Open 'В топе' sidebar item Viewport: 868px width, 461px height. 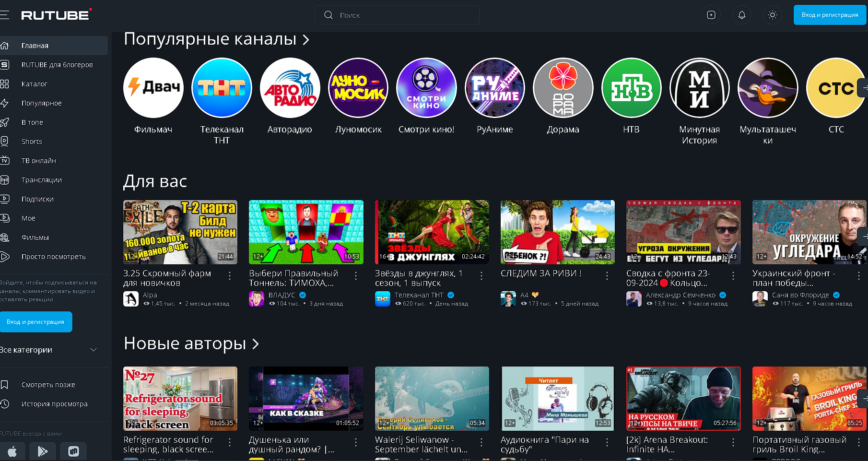53,122
